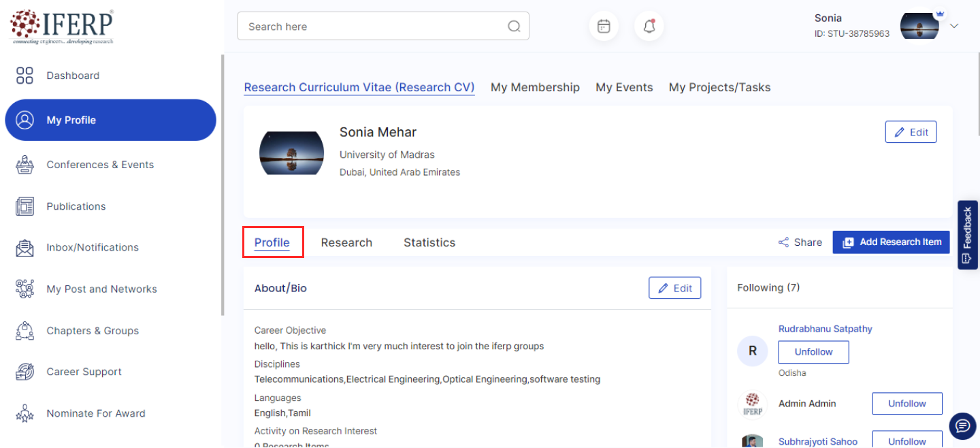The height and width of the screenshot is (448, 980).
Task: Unfollow Rudrabhanu Satpathy
Action: 813,352
